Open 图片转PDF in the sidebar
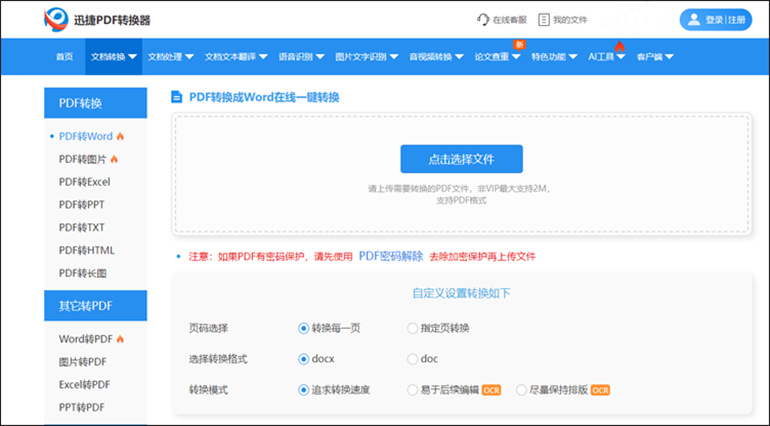The height and width of the screenshot is (426, 770). point(82,362)
